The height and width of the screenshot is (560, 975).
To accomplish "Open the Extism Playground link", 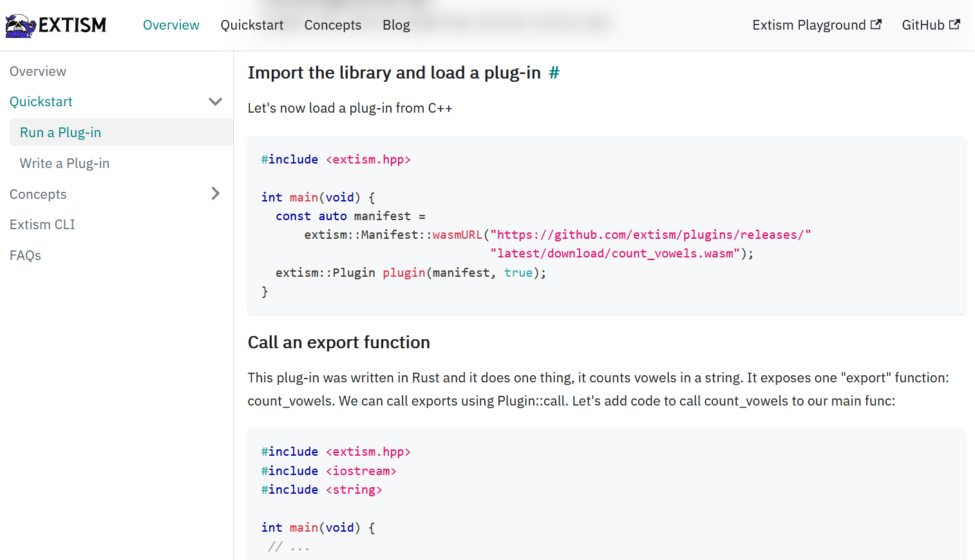I will (x=809, y=25).
